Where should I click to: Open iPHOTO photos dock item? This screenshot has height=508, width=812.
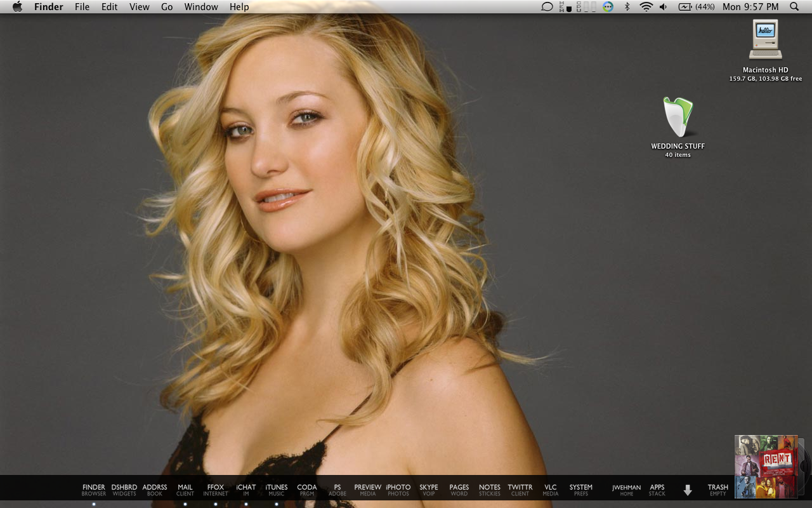(398, 490)
